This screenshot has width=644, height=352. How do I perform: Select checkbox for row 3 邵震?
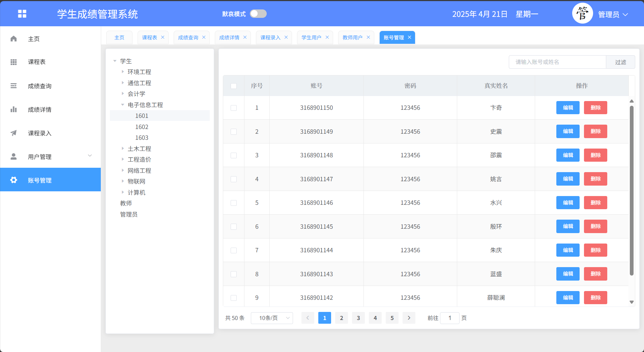pyautogui.click(x=234, y=155)
